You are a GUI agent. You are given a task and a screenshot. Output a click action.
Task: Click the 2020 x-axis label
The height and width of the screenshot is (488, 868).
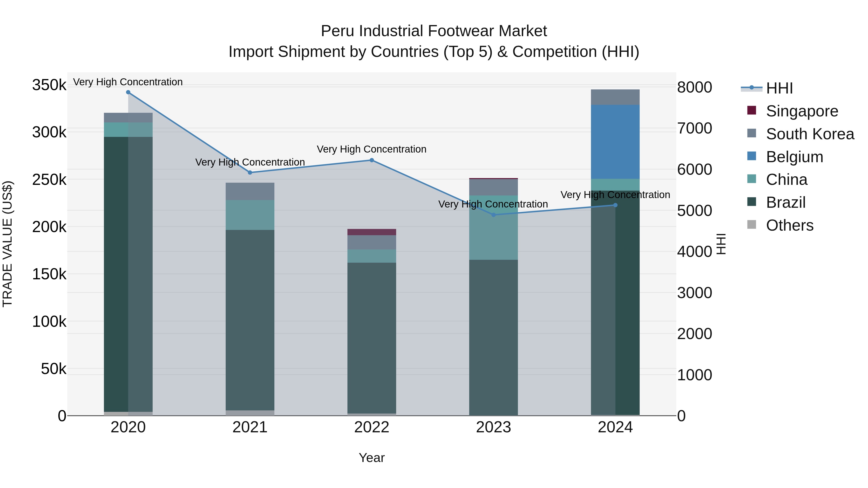128,427
